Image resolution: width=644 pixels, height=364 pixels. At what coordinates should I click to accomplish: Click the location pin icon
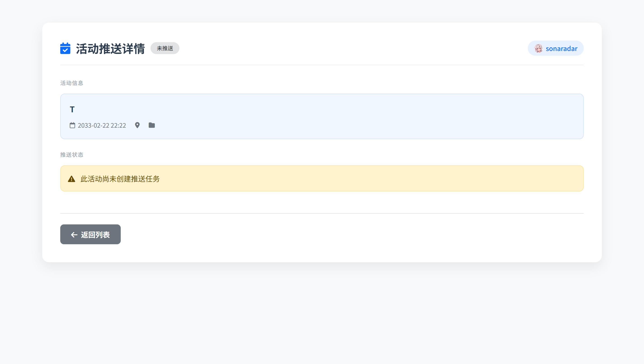(137, 125)
